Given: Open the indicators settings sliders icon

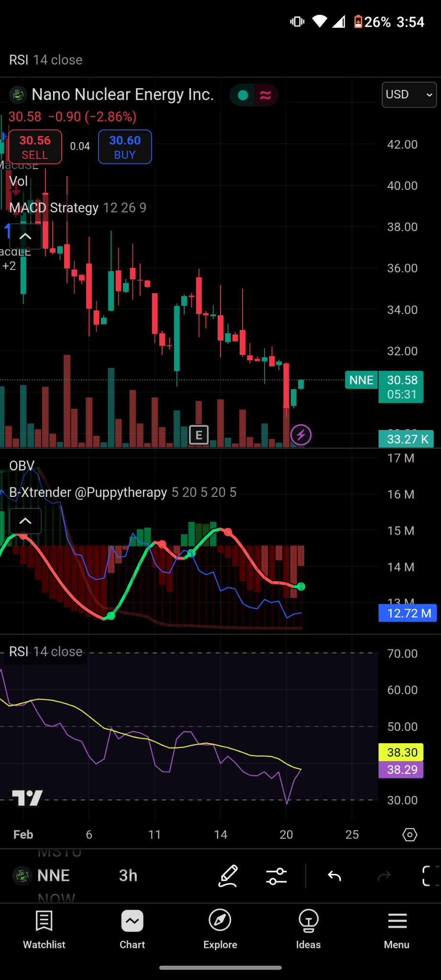Looking at the screenshot, I should 276,876.
